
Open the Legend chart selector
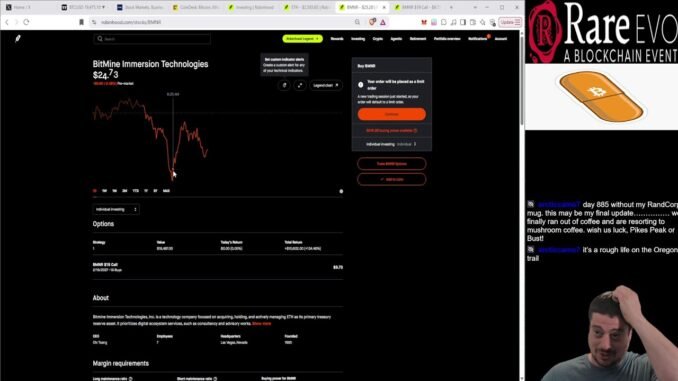(x=326, y=85)
